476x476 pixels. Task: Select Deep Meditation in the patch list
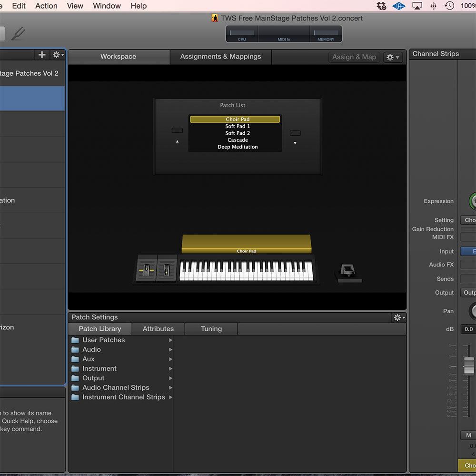(238, 147)
